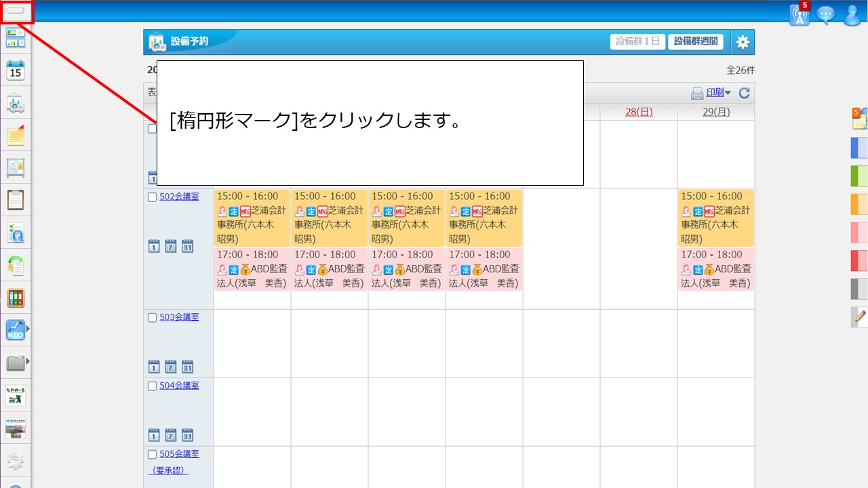Switch to 設備群1日 view
Screen dimensions: 868x488
pyautogui.click(x=637, y=42)
